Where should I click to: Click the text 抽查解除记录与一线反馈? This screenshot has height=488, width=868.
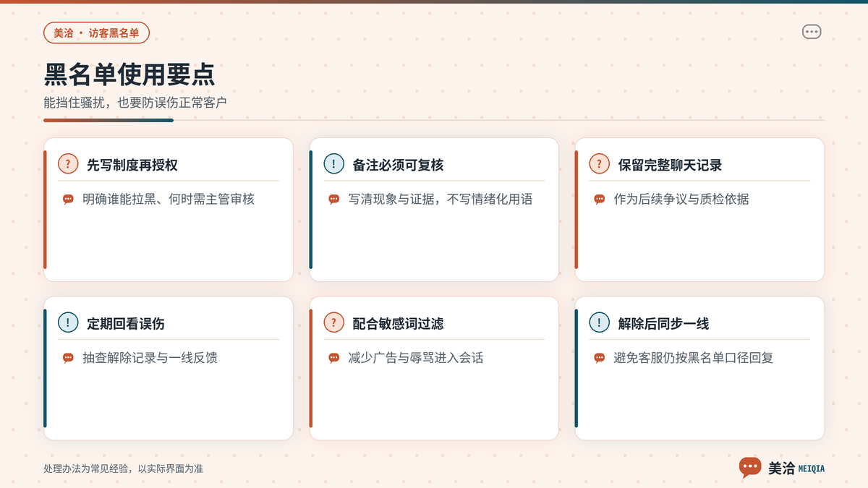tap(150, 357)
